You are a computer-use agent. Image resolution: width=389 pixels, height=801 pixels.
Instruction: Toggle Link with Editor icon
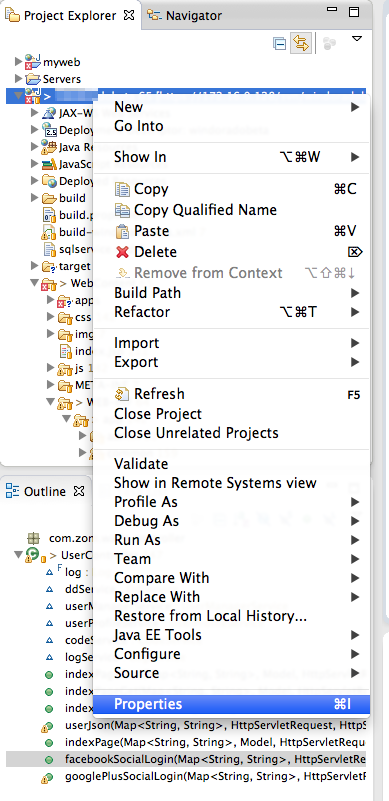coord(301,44)
